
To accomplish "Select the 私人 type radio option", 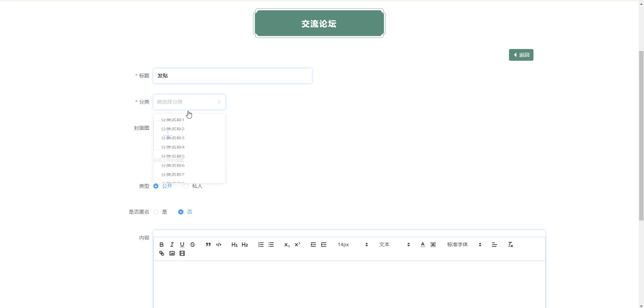I will 186,186.
